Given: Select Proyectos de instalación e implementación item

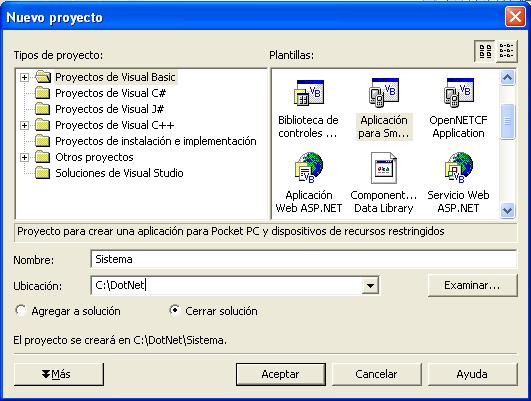Looking at the screenshot, I should click(156, 141).
